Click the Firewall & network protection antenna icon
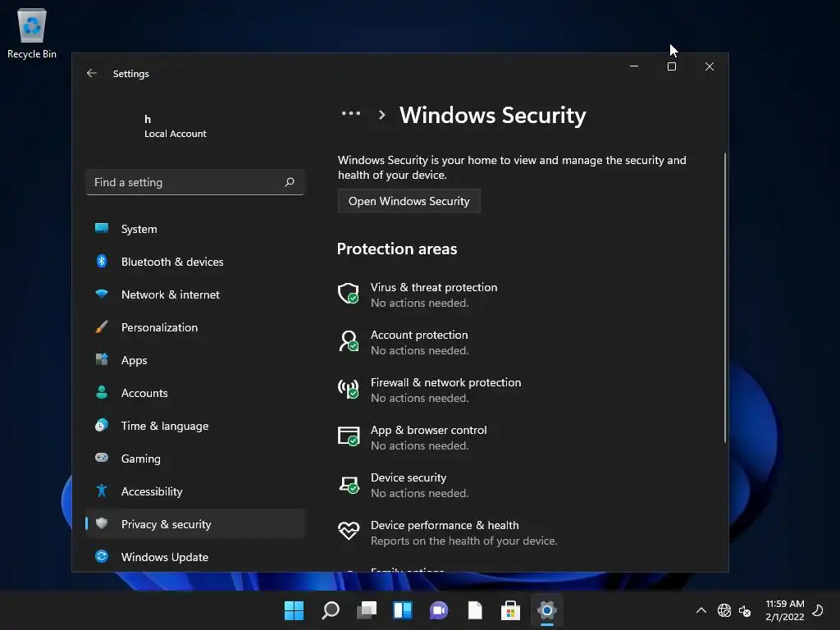Viewport: 840px width, 630px height. click(x=348, y=389)
